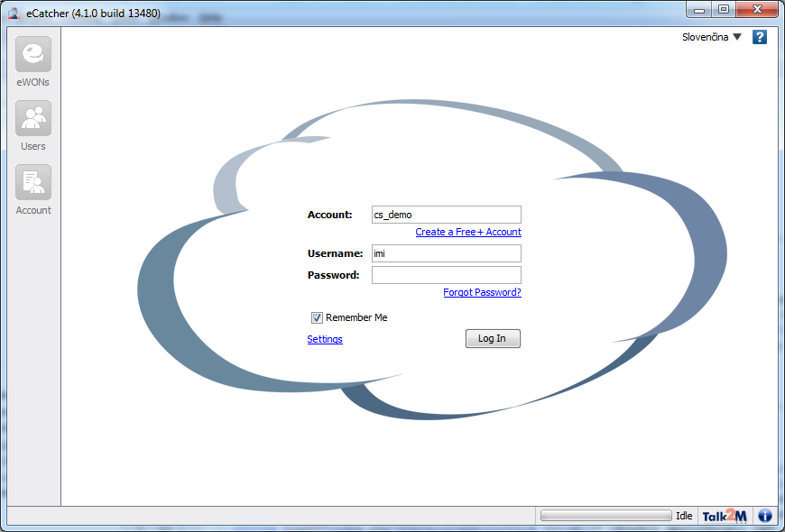Click the blue help question mark icon
785x532 pixels.
point(760,37)
